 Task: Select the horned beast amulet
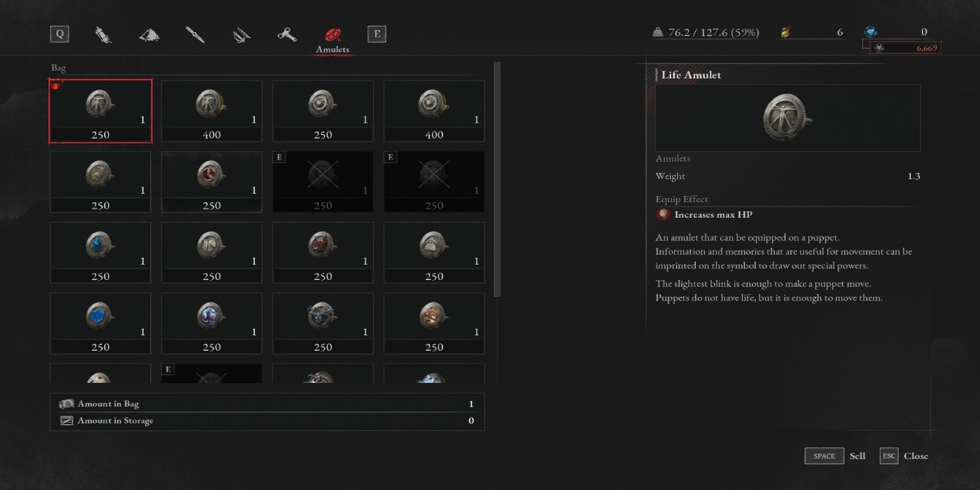point(323,323)
